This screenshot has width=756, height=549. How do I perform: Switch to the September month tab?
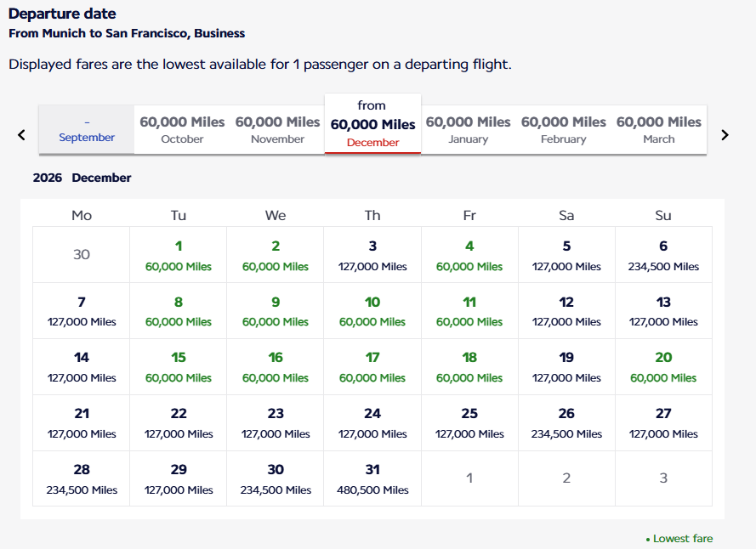click(87, 130)
